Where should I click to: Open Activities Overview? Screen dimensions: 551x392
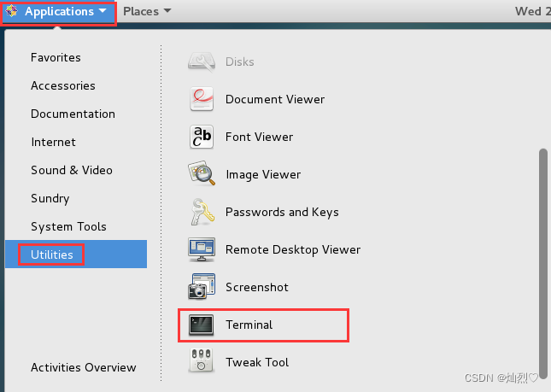coord(83,367)
